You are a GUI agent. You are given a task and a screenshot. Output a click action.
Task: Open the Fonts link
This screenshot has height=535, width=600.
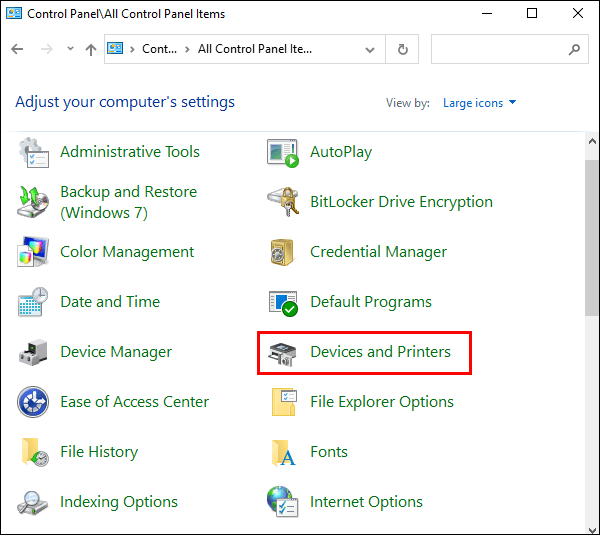pyautogui.click(x=329, y=452)
